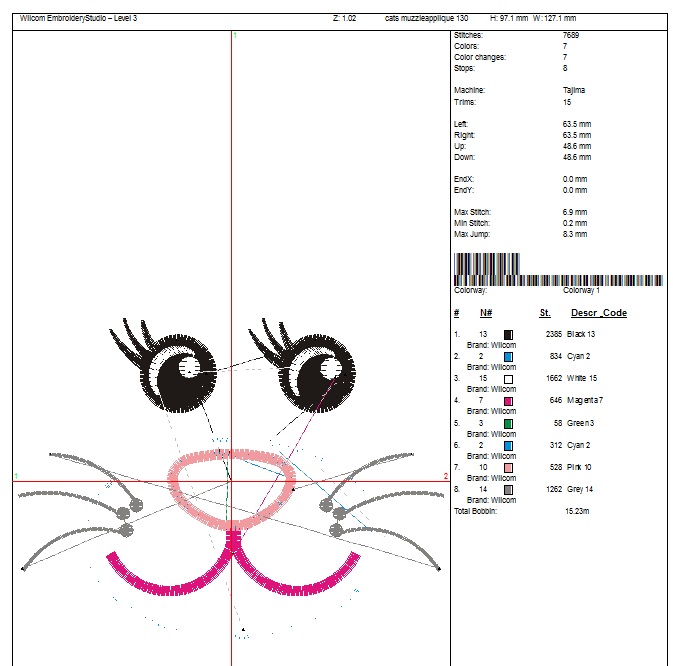Select the White 15 thread swatch
The height and width of the screenshot is (666, 673).
(x=509, y=379)
